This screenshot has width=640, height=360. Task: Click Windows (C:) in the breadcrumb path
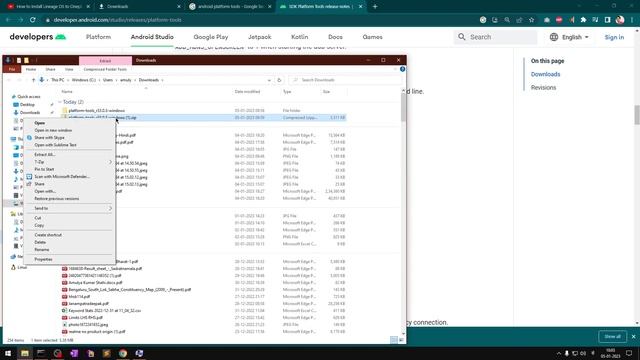pyautogui.click(x=84, y=80)
